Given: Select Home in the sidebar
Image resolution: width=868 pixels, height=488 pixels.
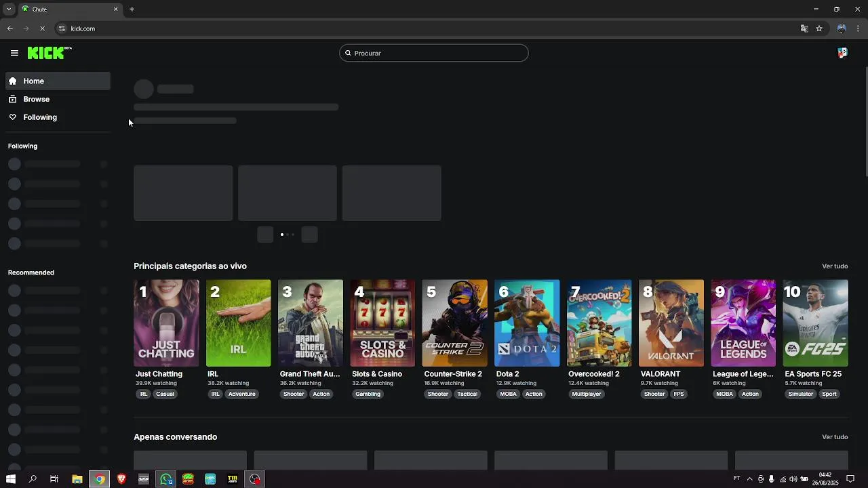Looking at the screenshot, I should coord(58,81).
